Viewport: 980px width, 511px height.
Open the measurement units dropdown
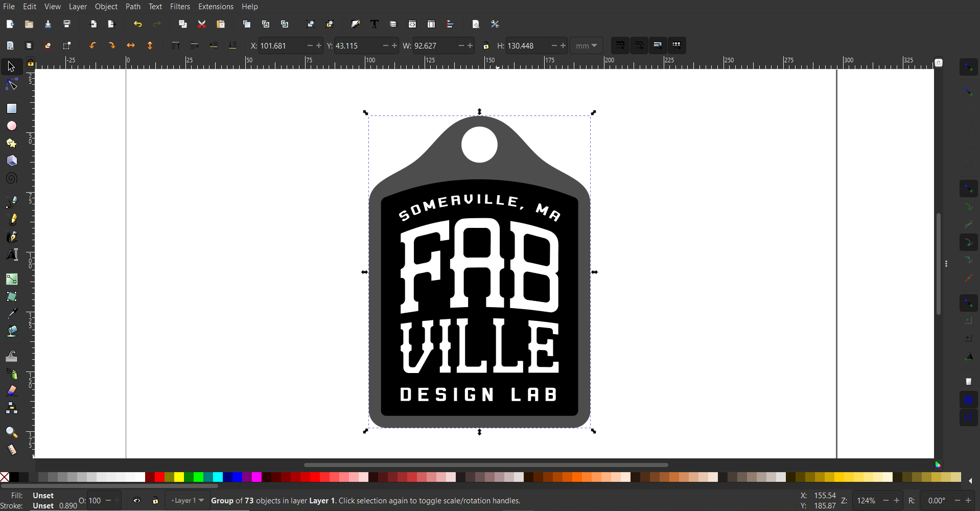pyautogui.click(x=586, y=45)
